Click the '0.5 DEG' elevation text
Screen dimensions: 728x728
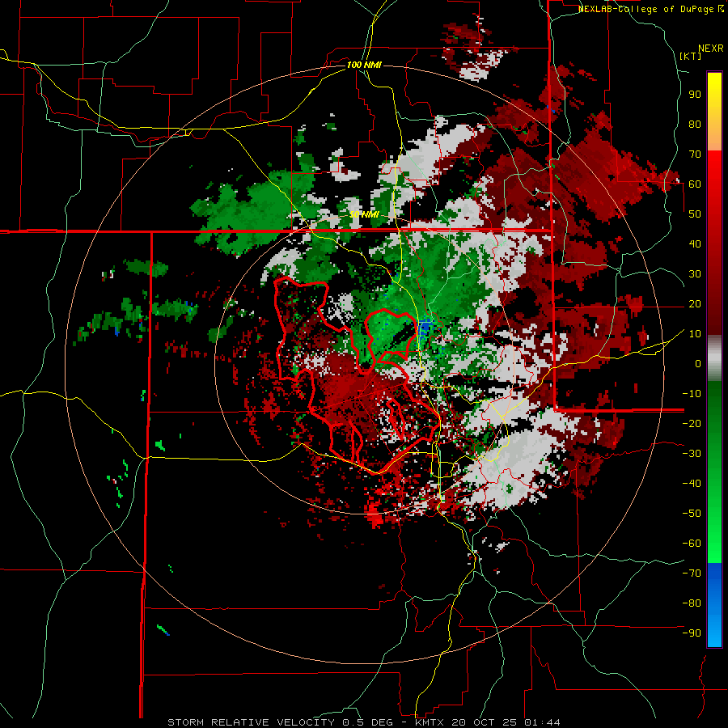click(368, 722)
